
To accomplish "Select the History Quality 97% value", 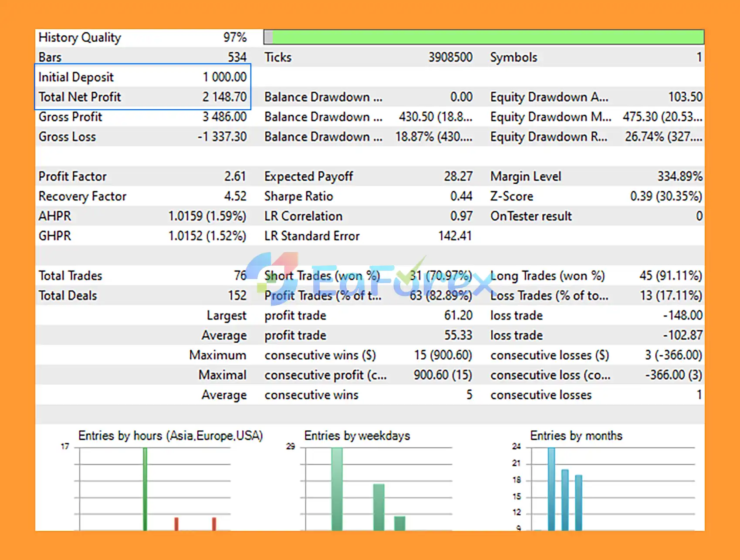I will (x=235, y=37).
